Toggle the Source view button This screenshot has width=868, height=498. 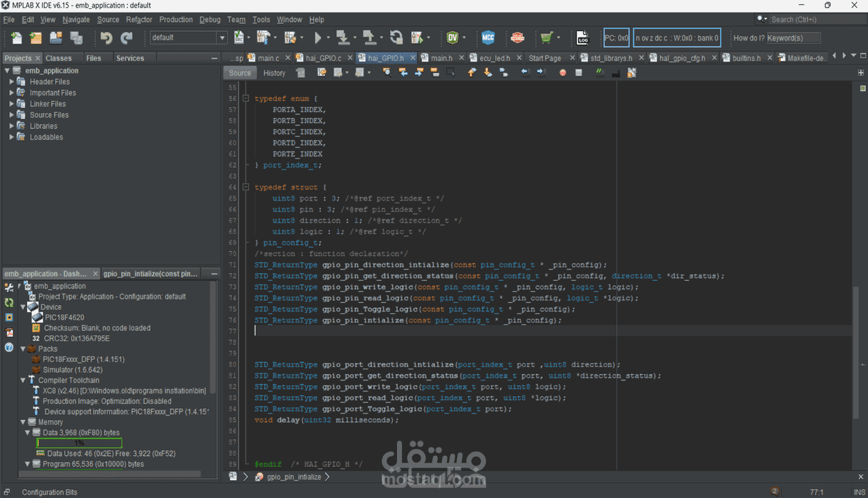239,72
